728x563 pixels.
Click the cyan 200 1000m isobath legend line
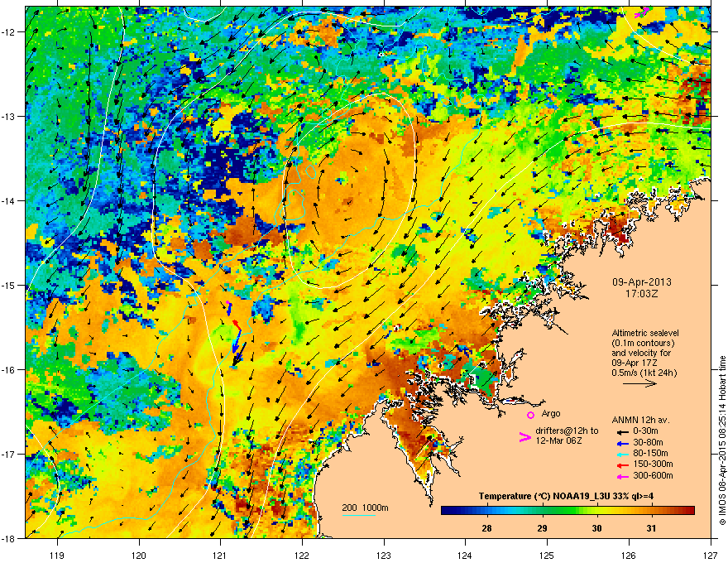359,515
